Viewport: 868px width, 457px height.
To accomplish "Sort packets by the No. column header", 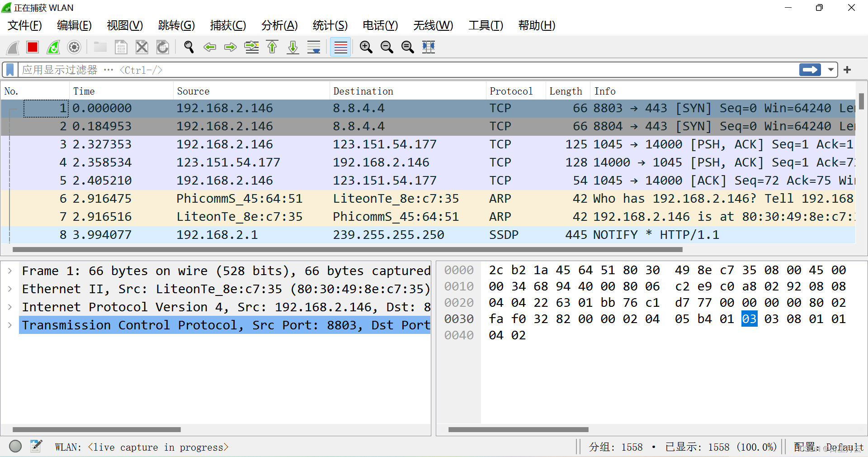I will pos(35,91).
